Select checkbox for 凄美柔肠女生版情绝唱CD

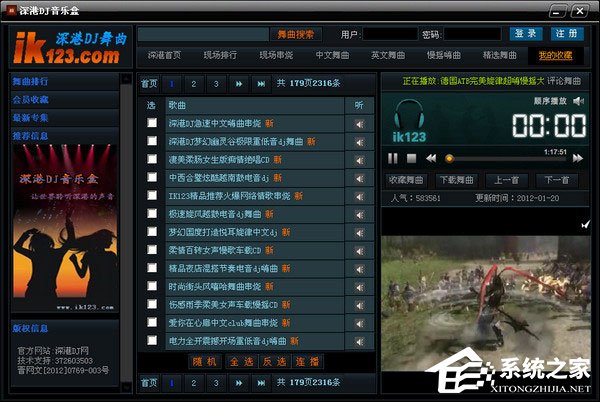tap(152, 159)
